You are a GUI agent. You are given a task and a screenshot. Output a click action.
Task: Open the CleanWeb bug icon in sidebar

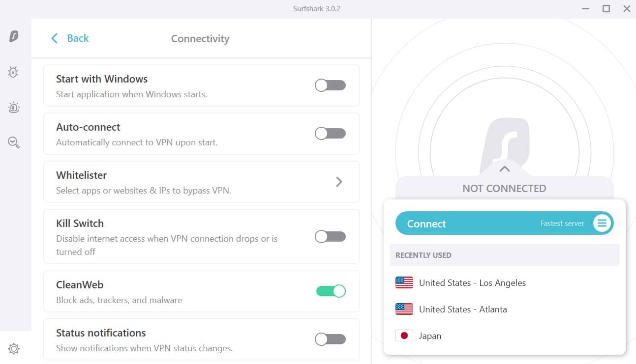click(13, 72)
